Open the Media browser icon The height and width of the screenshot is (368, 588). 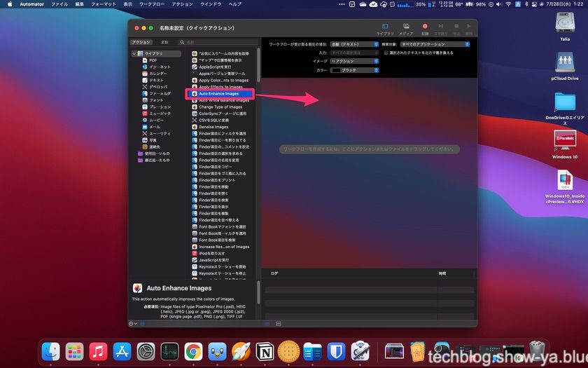pos(406,28)
